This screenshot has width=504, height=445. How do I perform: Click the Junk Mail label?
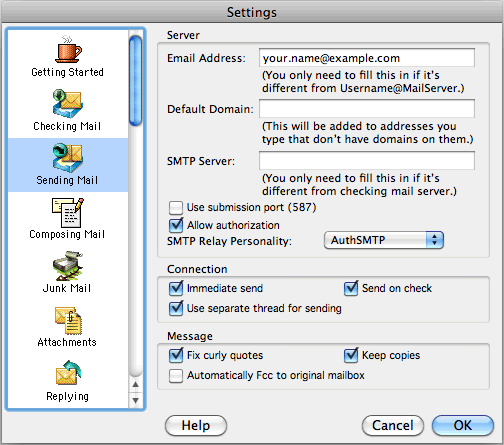(67, 288)
